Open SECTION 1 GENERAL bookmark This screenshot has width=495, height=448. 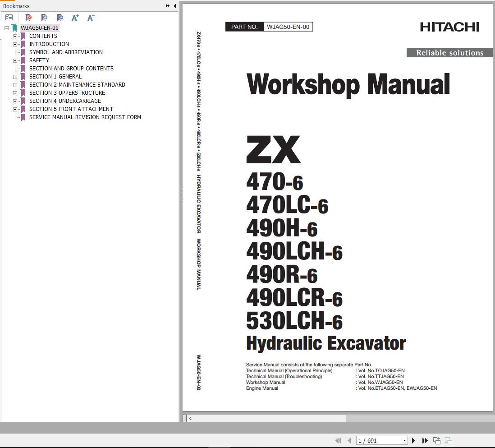pos(55,76)
